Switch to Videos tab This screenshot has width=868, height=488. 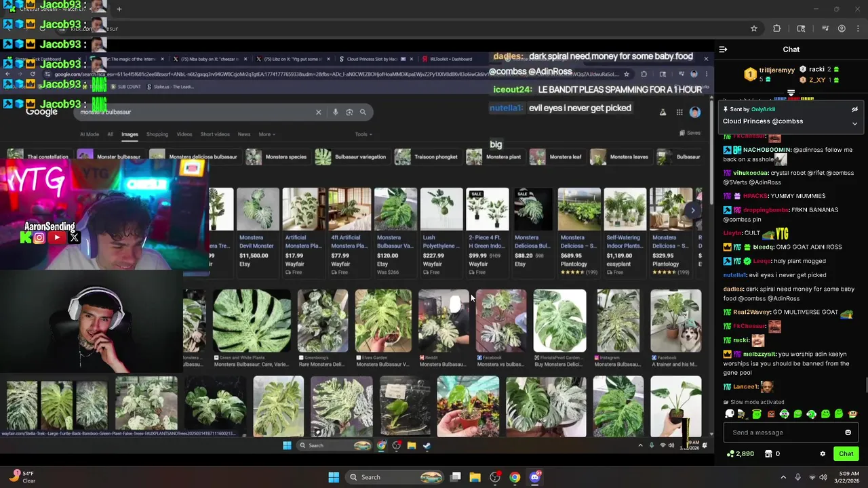click(x=184, y=134)
